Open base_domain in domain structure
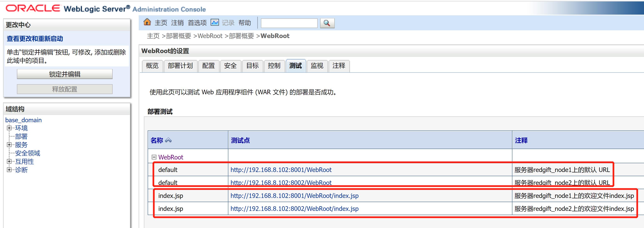Viewport: 644px width, 228px height. [x=24, y=120]
